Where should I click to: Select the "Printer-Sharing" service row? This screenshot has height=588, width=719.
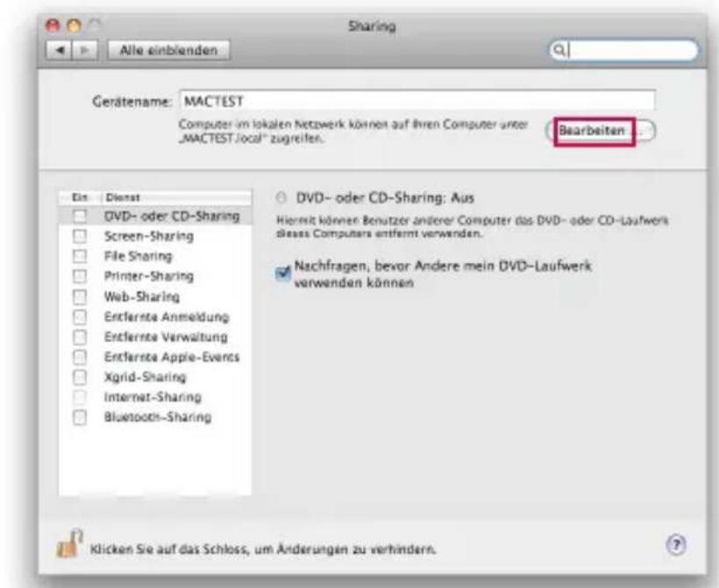(x=155, y=276)
